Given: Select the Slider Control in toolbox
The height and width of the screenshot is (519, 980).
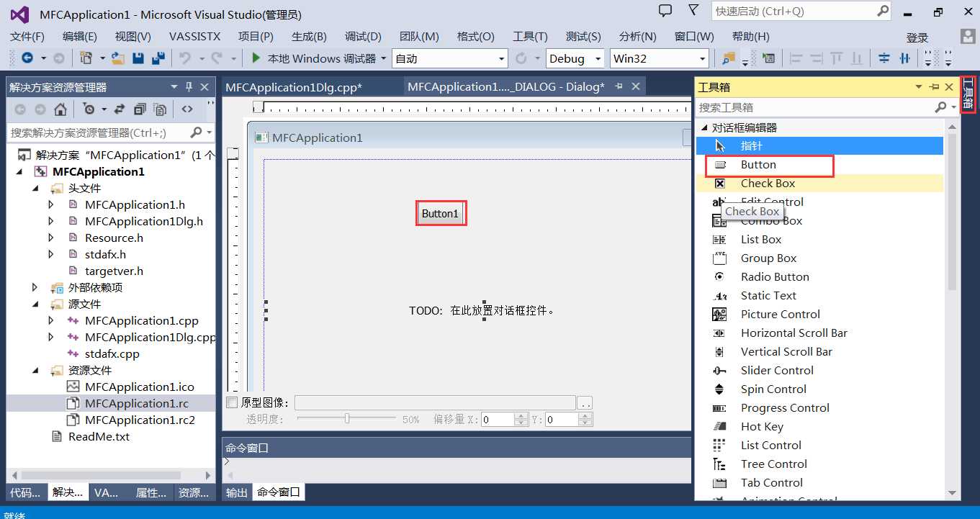Looking at the screenshot, I should (819, 371).
